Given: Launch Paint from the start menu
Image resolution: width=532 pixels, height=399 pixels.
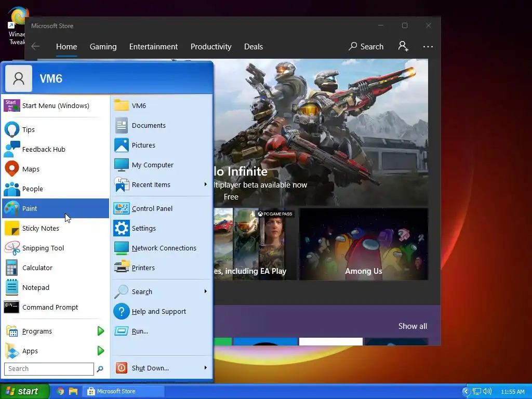Looking at the screenshot, I should pyautogui.click(x=55, y=208).
